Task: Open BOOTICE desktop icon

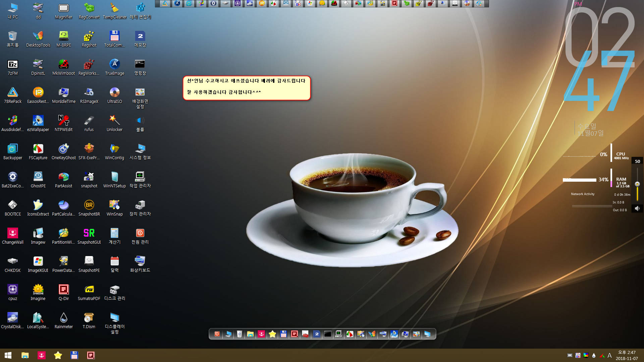Action: [x=13, y=207]
